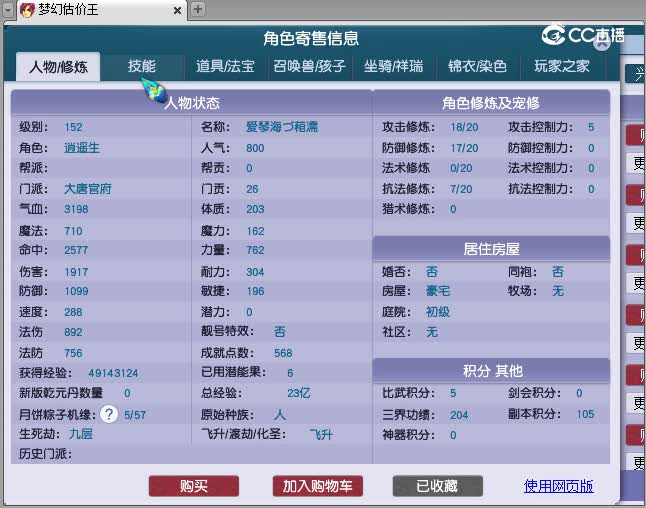Click the role value 逍遥生
Screen dimensions: 646x508
click(x=82, y=148)
